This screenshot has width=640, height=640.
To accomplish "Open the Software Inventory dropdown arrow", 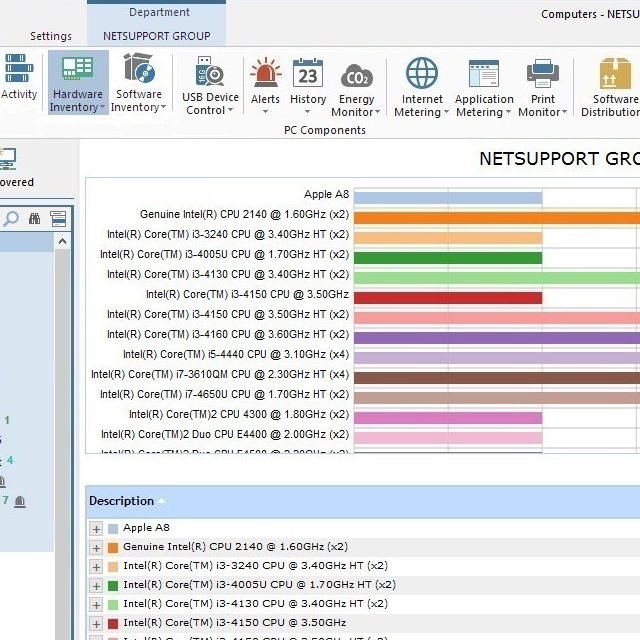I will (163, 107).
